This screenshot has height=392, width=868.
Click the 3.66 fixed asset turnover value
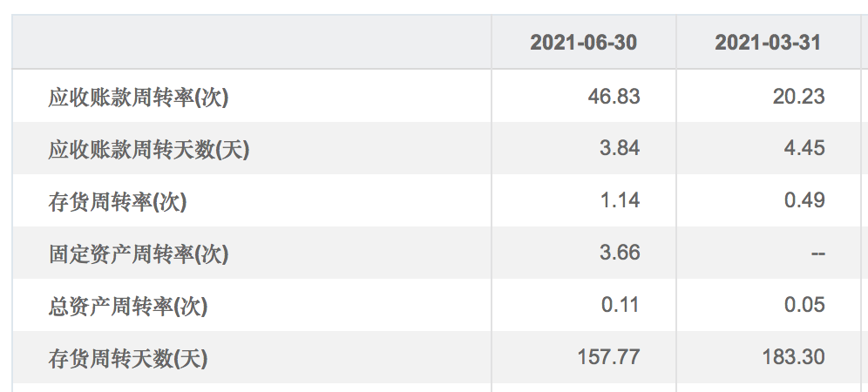pos(620,253)
